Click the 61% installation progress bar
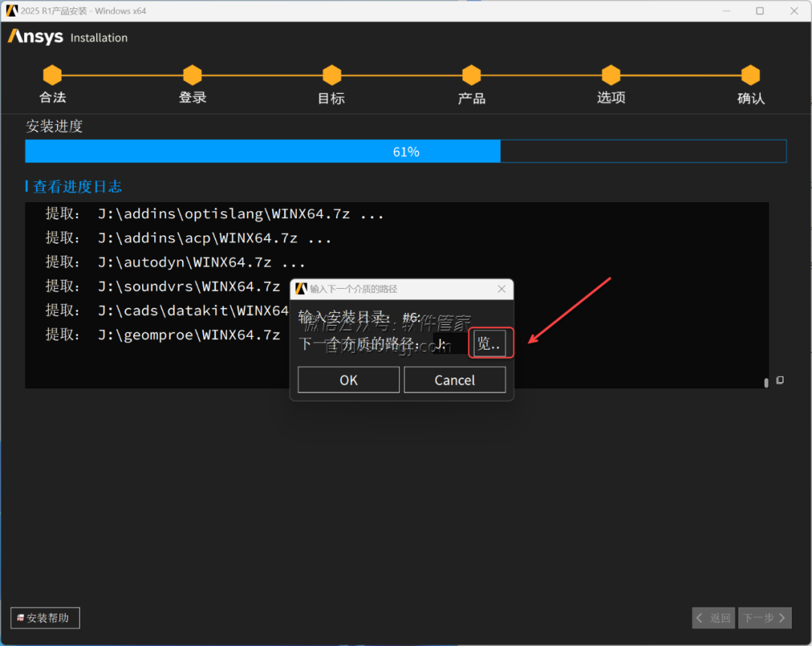The width and height of the screenshot is (812, 646). point(406,151)
